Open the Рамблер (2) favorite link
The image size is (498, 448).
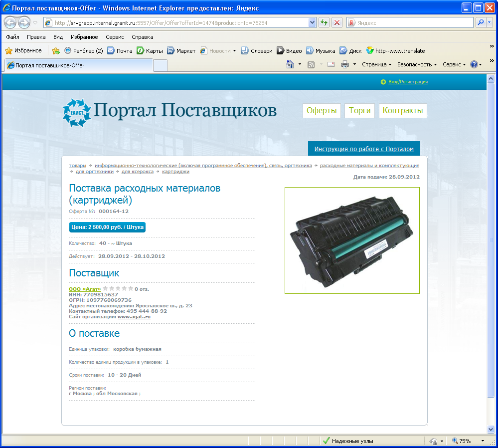(x=84, y=50)
